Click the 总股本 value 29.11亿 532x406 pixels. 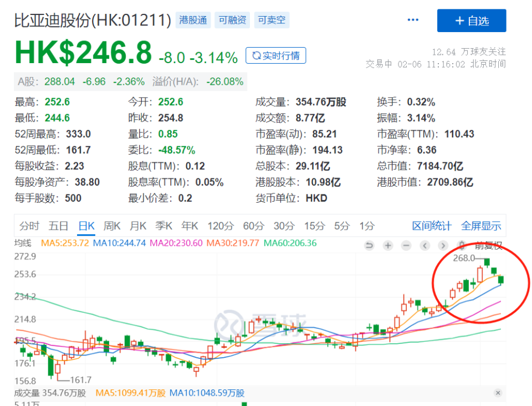coord(313,166)
